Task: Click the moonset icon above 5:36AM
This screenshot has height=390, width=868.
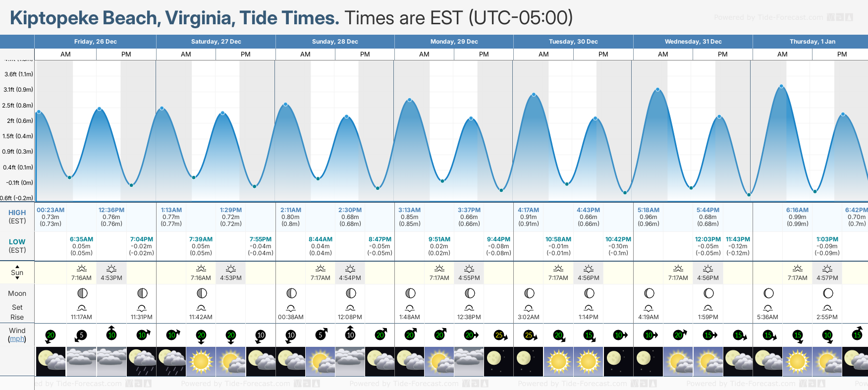Action: tap(768, 308)
